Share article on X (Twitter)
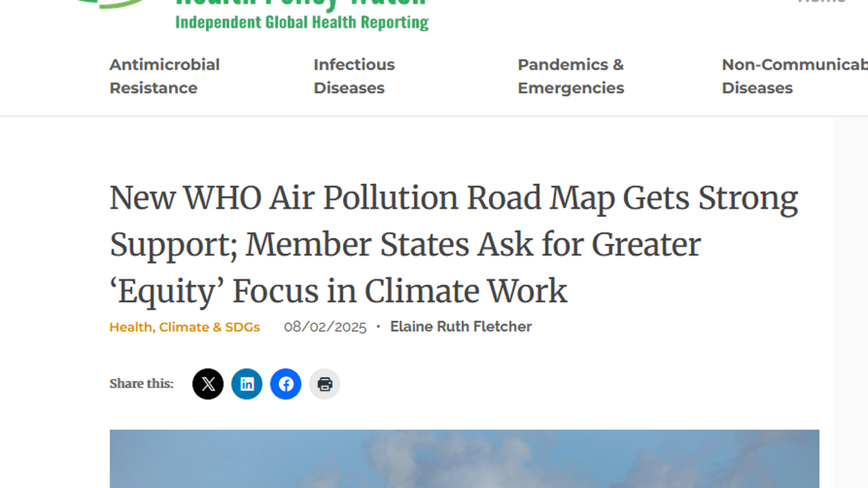 tap(208, 384)
